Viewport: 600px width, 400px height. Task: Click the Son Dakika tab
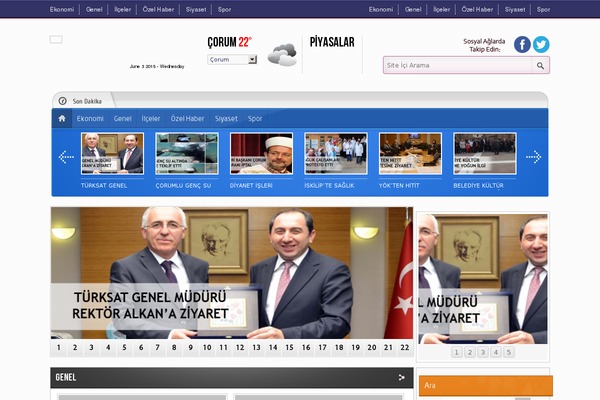[x=83, y=101]
